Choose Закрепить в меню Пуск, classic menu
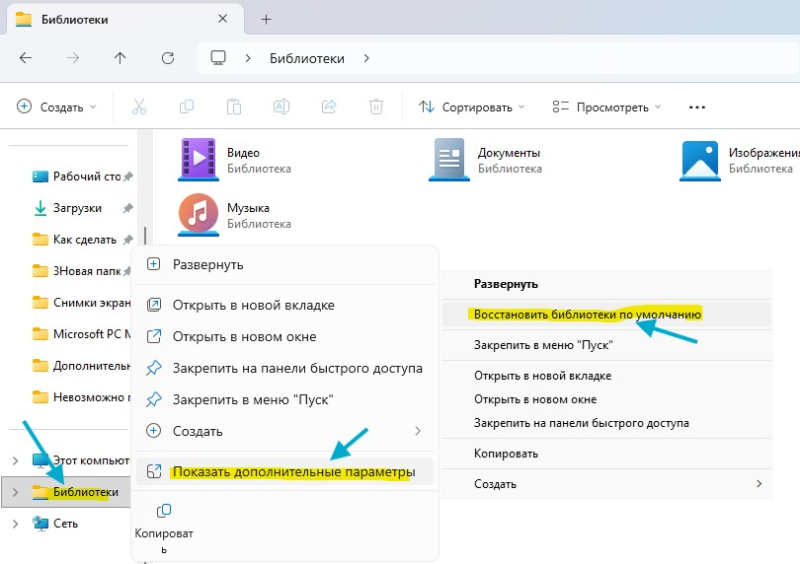The width and height of the screenshot is (800, 564). 607,345
